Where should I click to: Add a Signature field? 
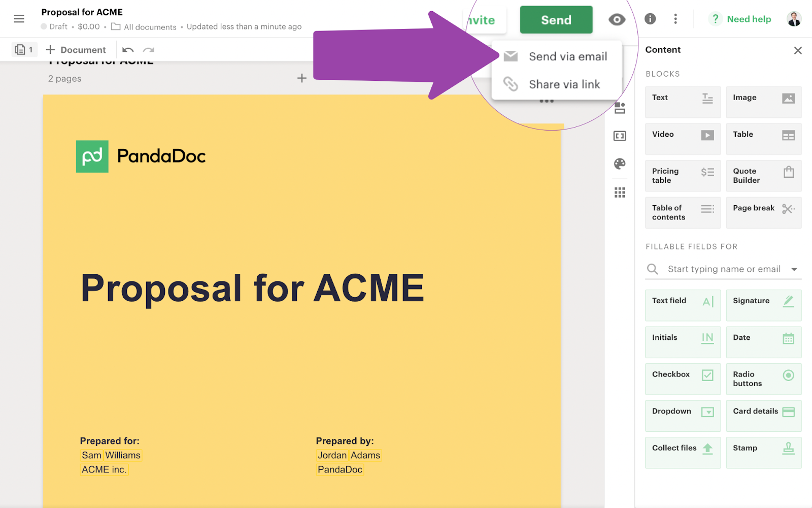764,305
